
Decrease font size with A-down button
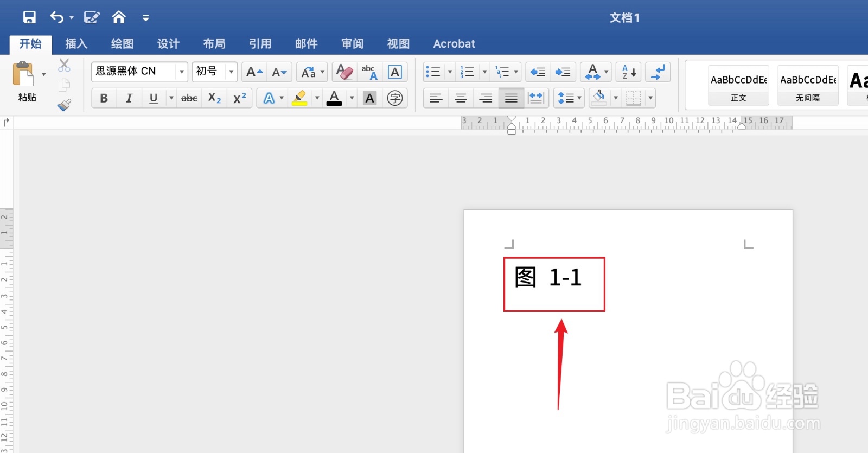point(279,72)
